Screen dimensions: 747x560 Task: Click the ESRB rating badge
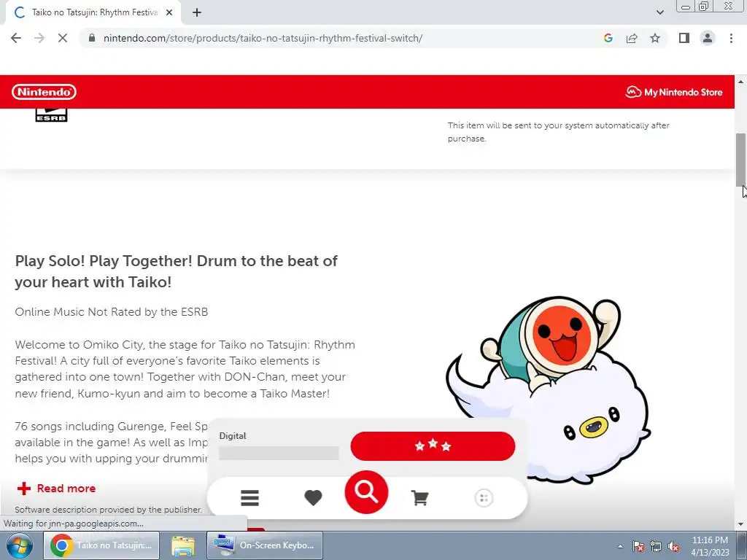(52, 114)
